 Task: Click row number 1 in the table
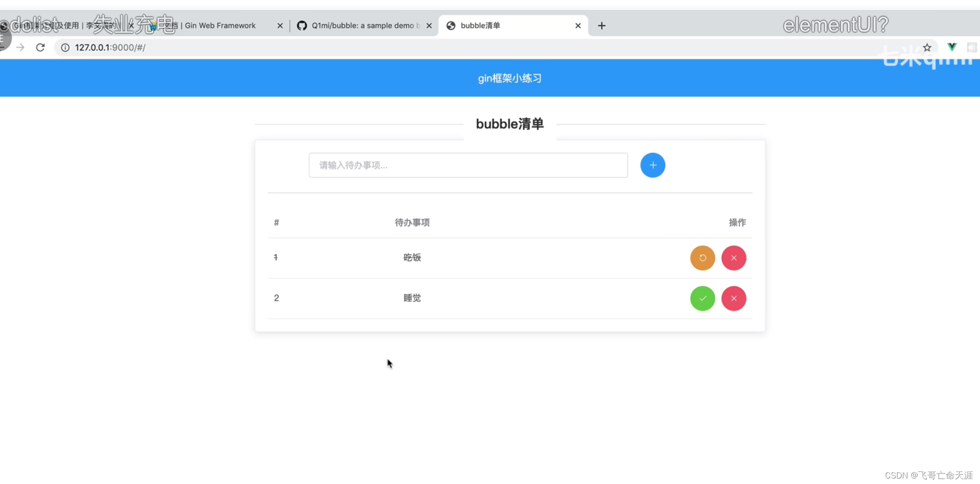[x=276, y=258]
